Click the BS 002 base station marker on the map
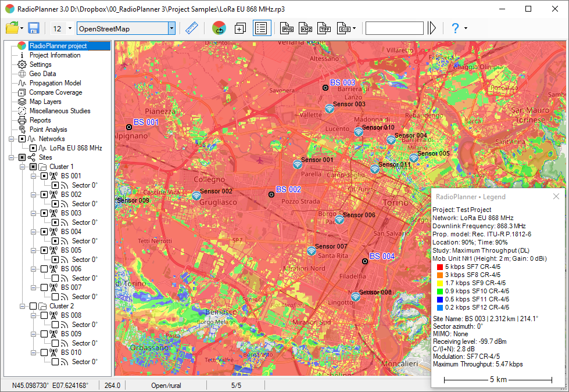569x392 pixels. 271,195
